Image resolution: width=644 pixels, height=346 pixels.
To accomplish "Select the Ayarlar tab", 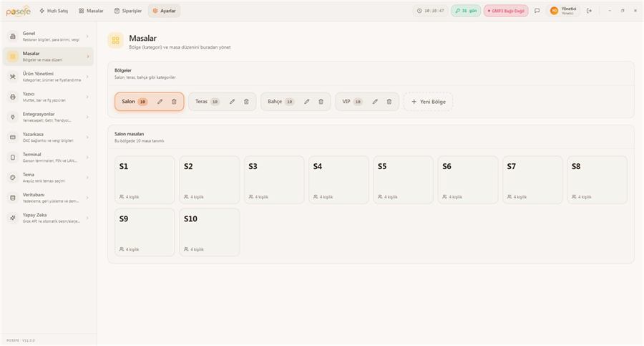I will click(x=165, y=11).
